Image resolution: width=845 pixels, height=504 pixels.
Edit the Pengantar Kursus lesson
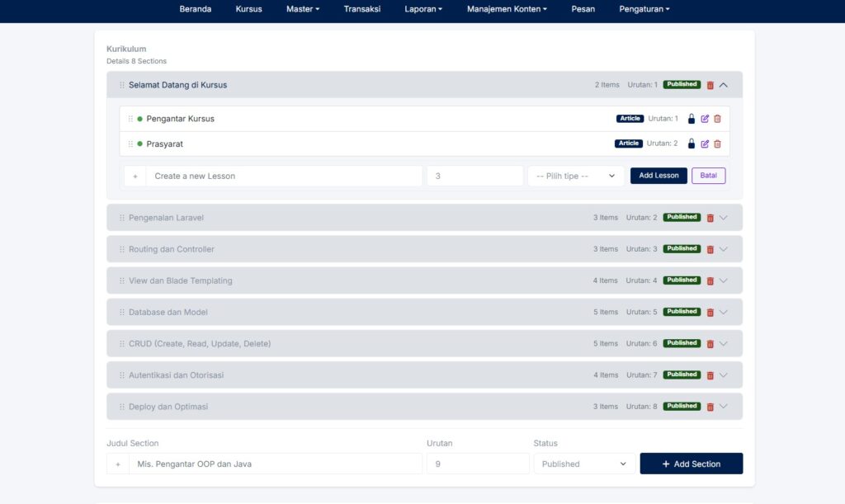pos(705,119)
